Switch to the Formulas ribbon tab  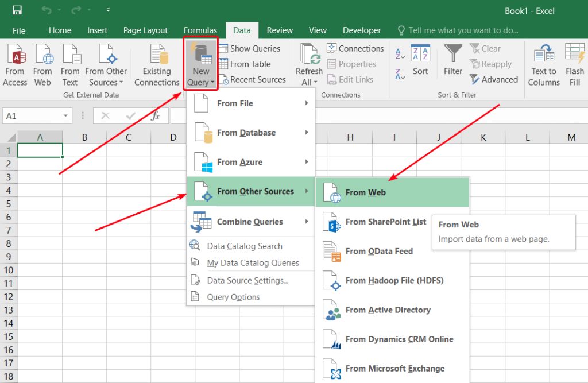click(200, 30)
